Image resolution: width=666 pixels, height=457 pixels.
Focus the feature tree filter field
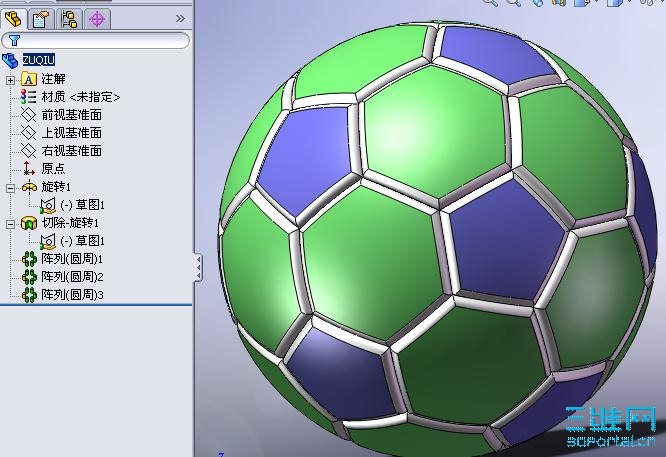[x=95, y=41]
